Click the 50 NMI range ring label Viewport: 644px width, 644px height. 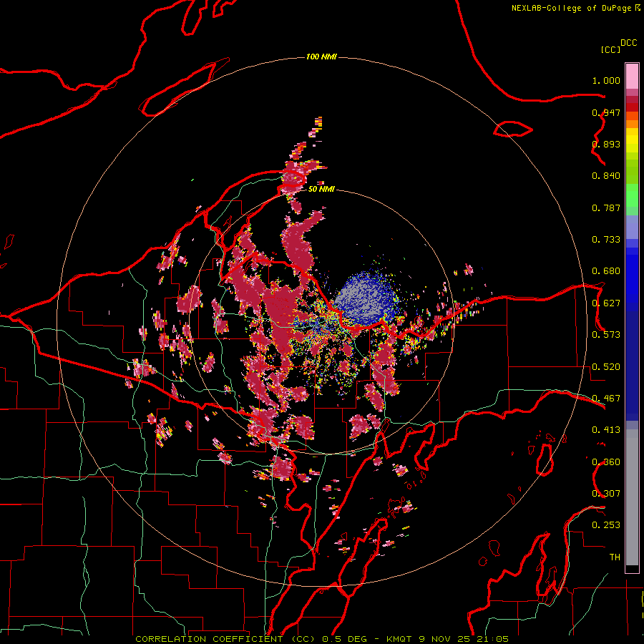(x=321, y=189)
